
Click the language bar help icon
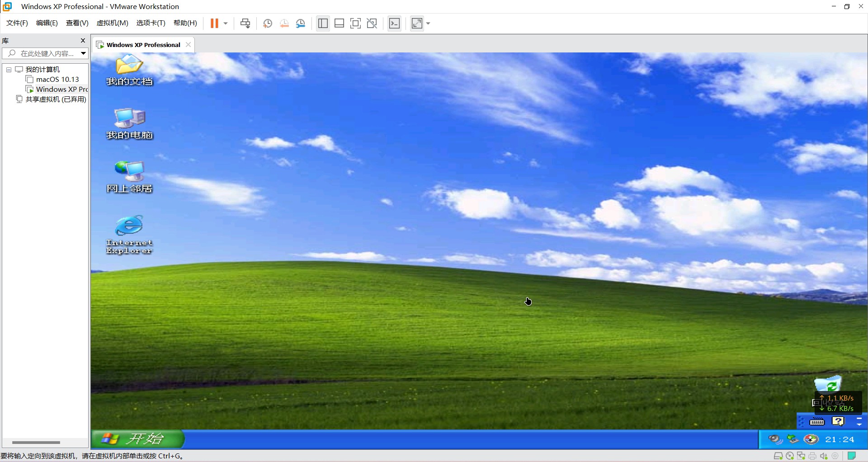pos(838,421)
